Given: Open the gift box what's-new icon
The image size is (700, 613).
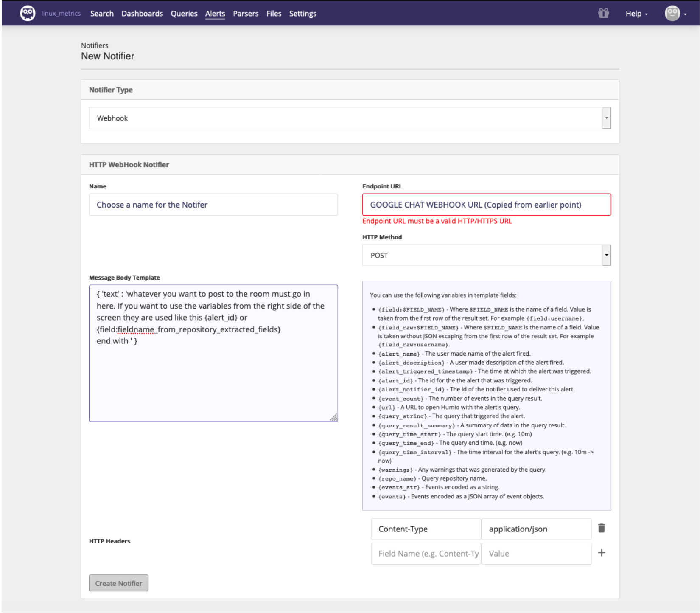Looking at the screenshot, I should coord(603,14).
